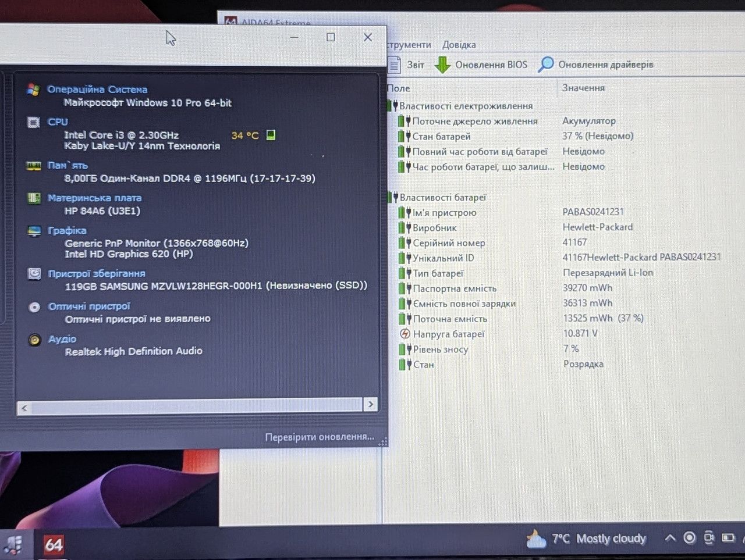The height and width of the screenshot is (560, 745).
Task: Click the driver update magnifier icon
Action: 545,64
